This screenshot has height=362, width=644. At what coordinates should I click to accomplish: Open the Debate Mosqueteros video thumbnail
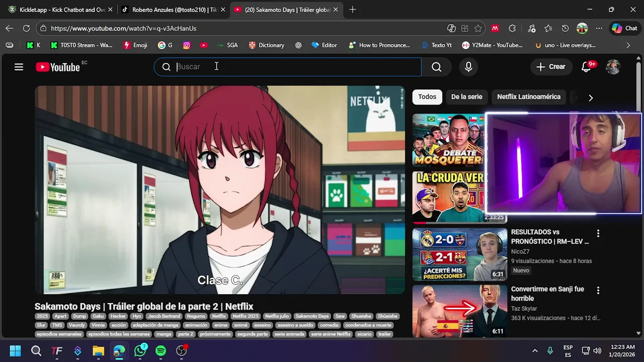[x=449, y=140]
